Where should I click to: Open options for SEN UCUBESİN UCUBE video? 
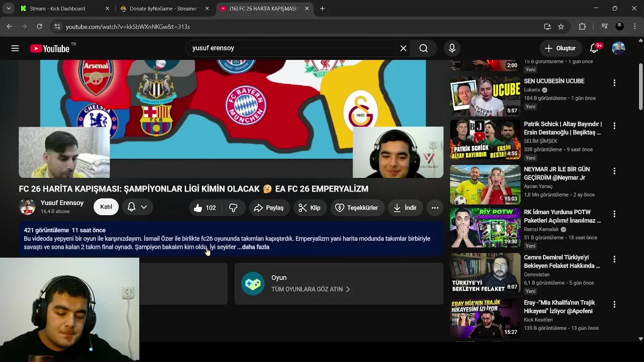[614, 82]
